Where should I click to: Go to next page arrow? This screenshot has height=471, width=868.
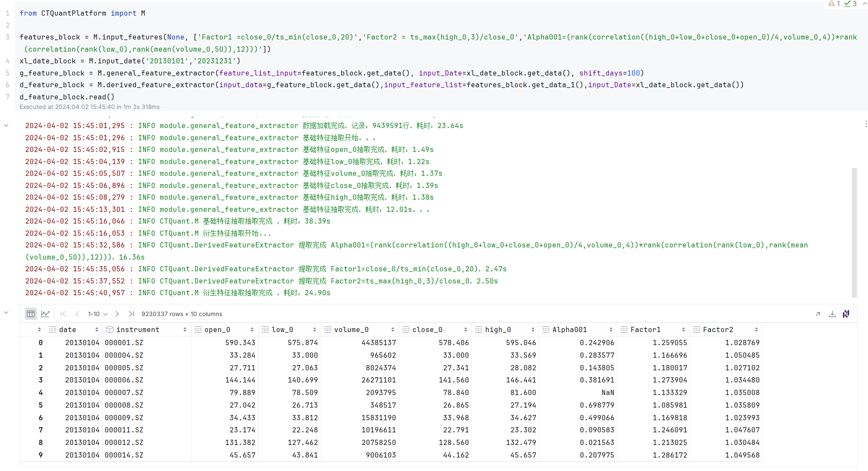click(x=117, y=314)
